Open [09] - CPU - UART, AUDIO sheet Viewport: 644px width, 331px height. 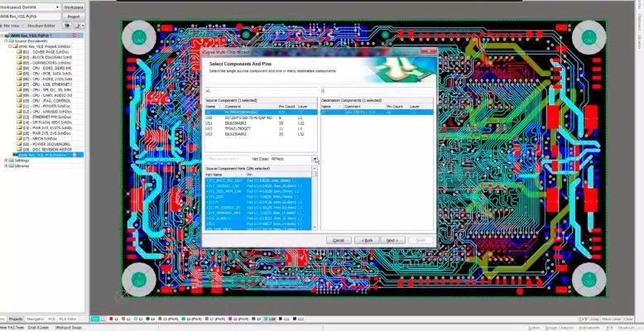[x=44, y=95]
